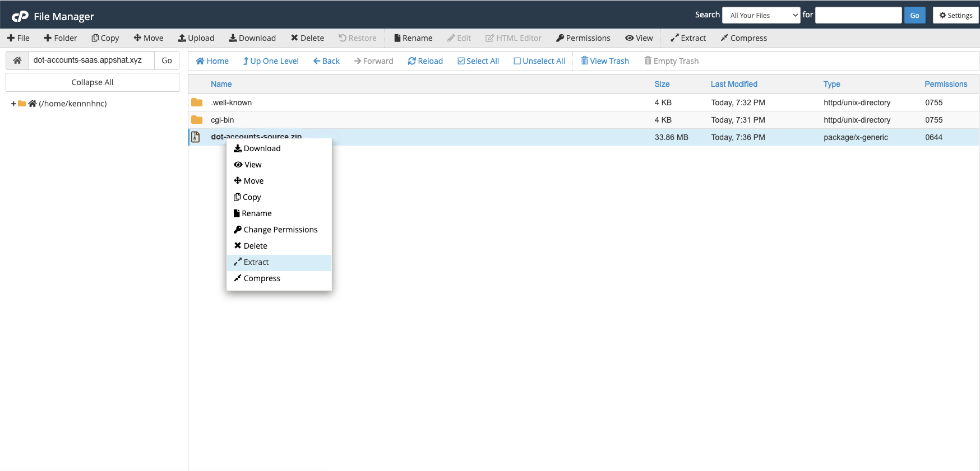
Task: Choose Extract from the context menu
Action: [256, 262]
